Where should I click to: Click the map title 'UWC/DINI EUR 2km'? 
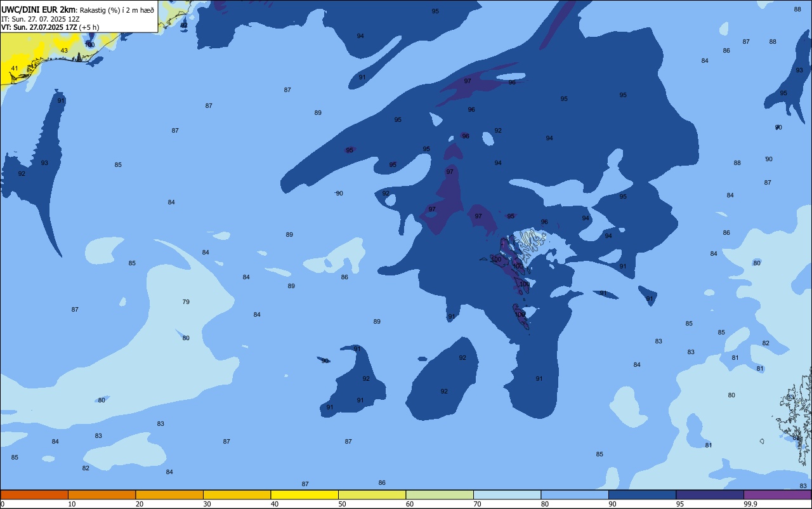(39, 10)
